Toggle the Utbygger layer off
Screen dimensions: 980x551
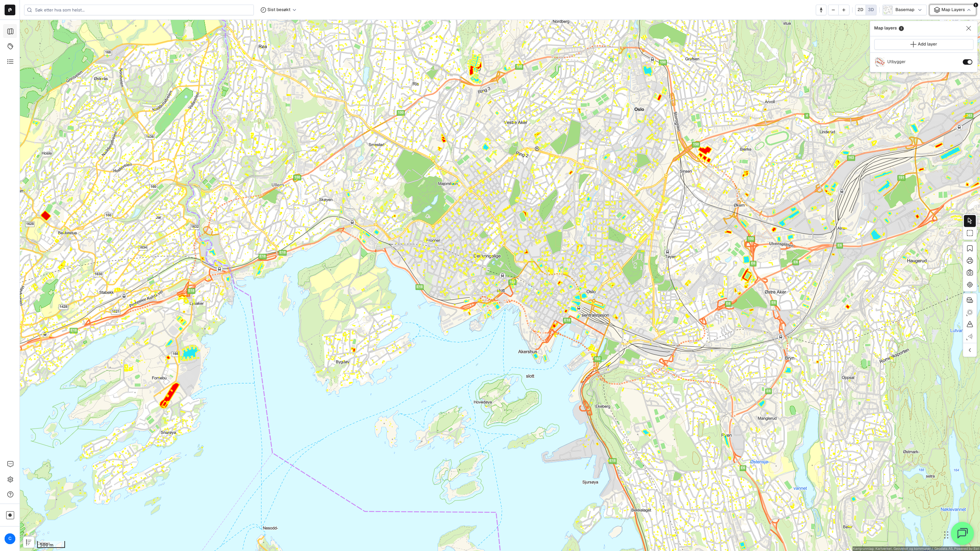click(x=967, y=62)
